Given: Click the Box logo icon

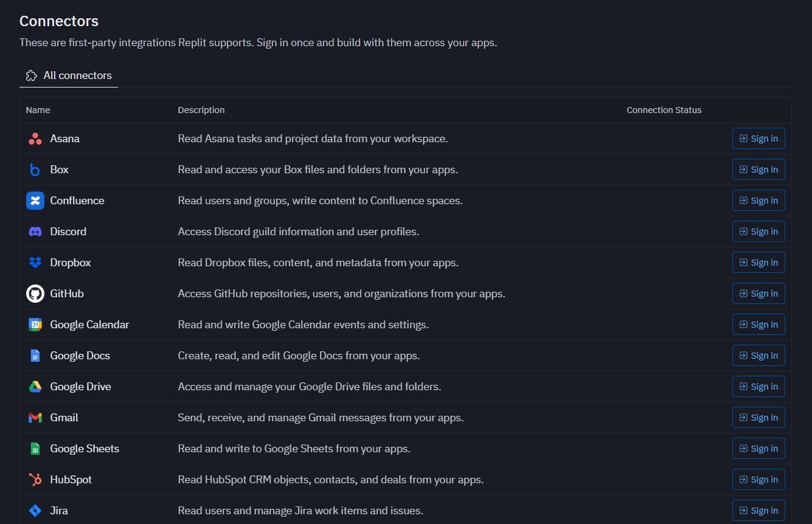Looking at the screenshot, I should coord(35,170).
